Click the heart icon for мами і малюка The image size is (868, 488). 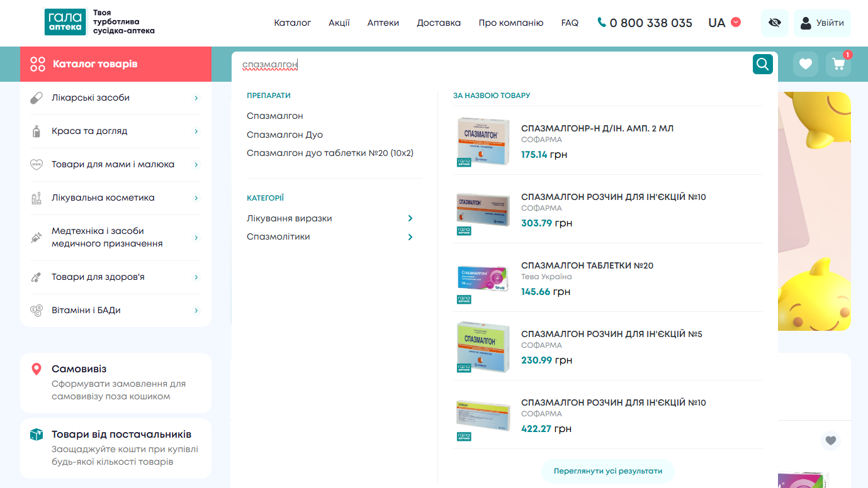pyautogui.click(x=37, y=165)
